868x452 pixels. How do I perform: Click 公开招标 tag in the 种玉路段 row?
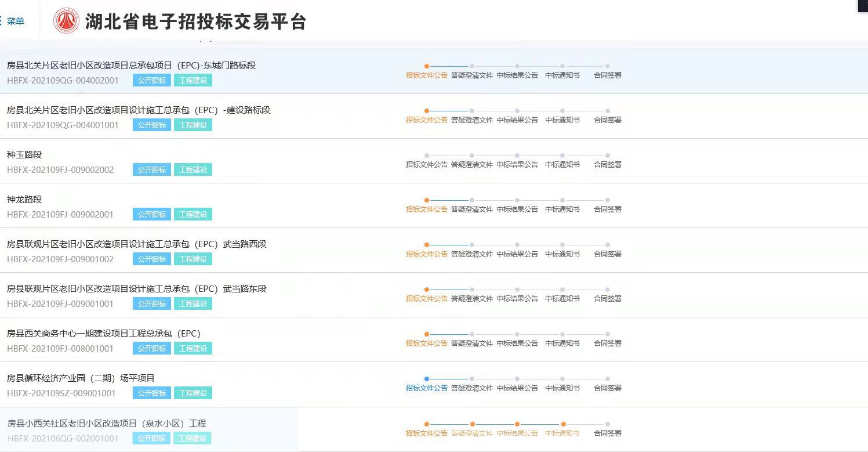tap(152, 170)
